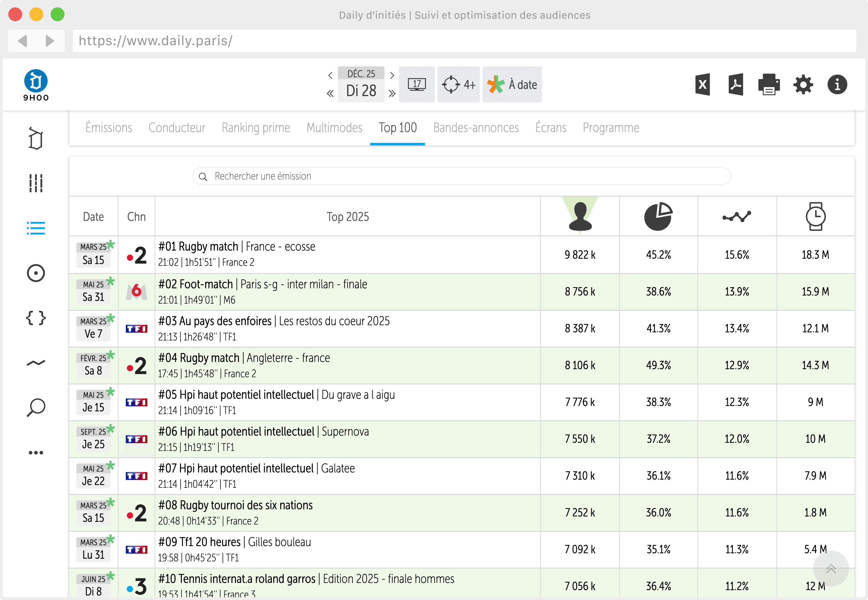
Task: Focus the Rechercher une émission field
Action: click(462, 176)
